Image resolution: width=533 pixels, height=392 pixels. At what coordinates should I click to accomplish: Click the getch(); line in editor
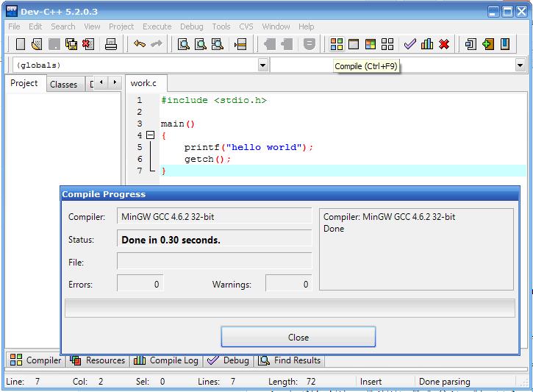pyautogui.click(x=208, y=159)
